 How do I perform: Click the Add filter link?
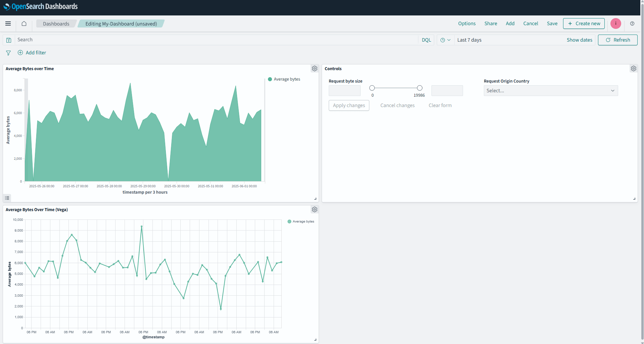point(36,53)
